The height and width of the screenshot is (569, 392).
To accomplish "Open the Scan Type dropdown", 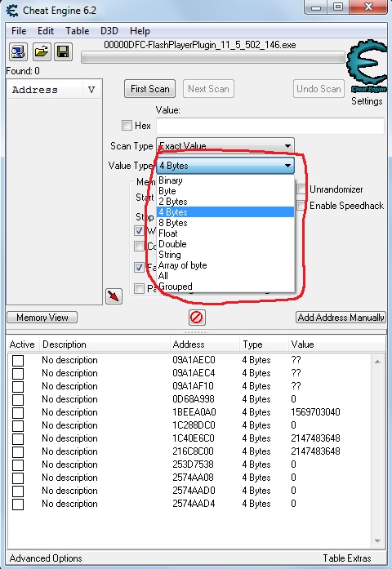I will (225, 146).
